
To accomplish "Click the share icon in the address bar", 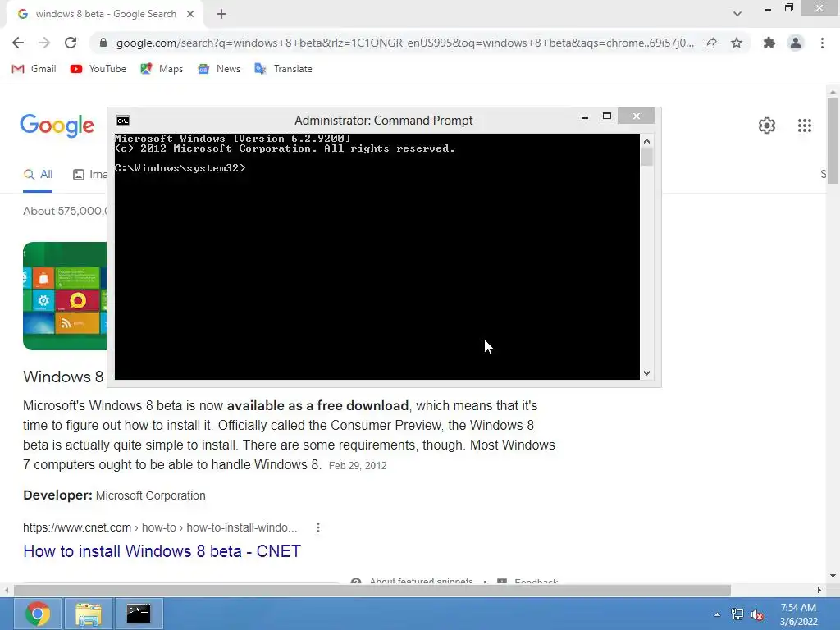I will tap(710, 43).
